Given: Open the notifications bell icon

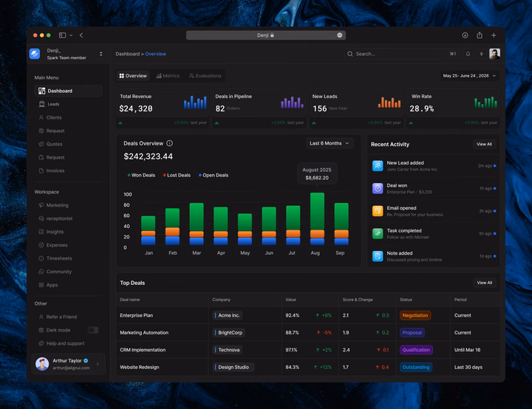Looking at the screenshot, I should (x=468, y=54).
